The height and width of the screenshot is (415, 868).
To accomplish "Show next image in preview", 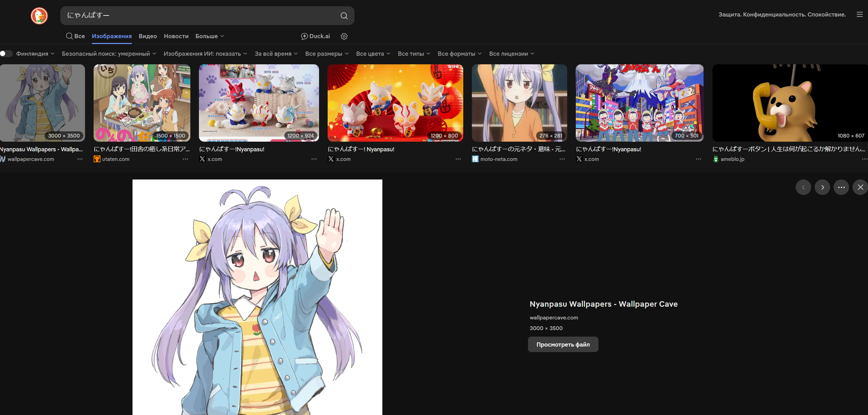I will (x=822, y=187).
